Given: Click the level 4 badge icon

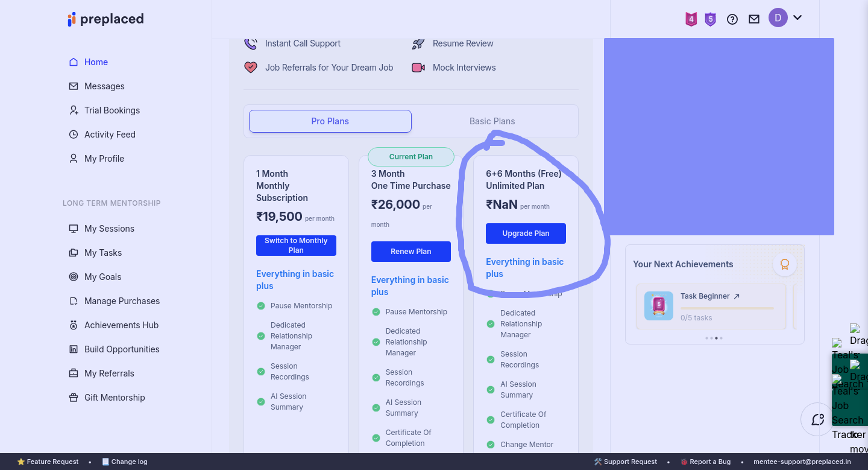Looking at the screenshot, I should coord(691,19).
